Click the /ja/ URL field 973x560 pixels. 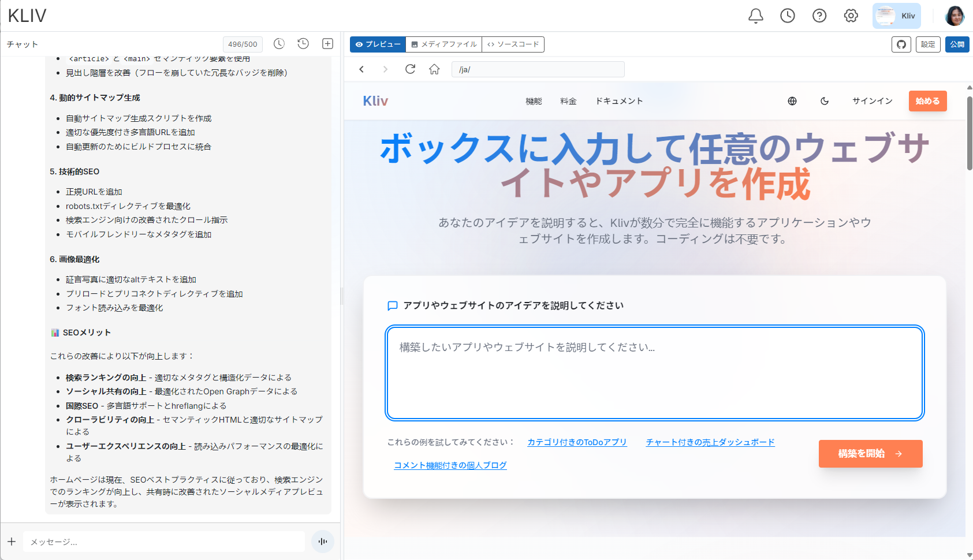538,69
